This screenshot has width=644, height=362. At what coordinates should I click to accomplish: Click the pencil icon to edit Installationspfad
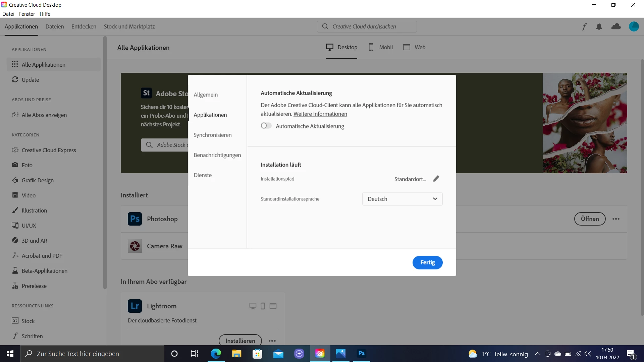436,179
